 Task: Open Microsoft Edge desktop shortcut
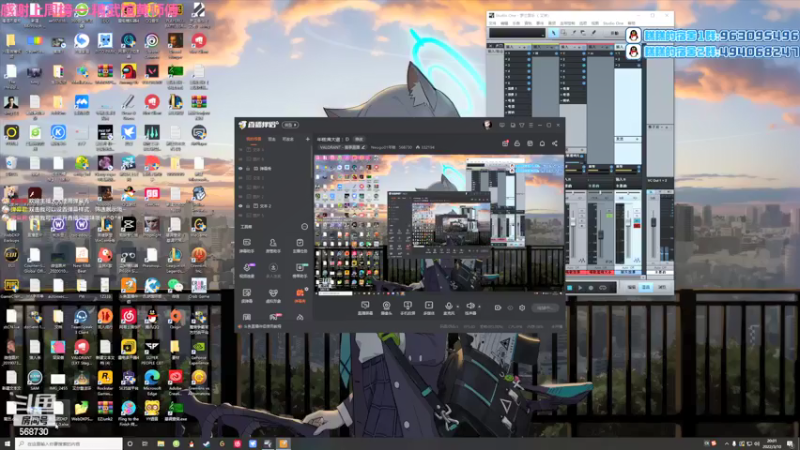coord(152,381)
